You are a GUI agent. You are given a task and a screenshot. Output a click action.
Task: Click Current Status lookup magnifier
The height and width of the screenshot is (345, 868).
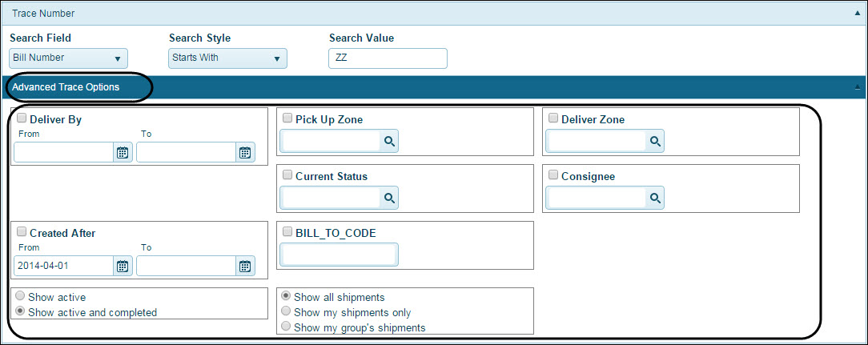tap(389, 198)
